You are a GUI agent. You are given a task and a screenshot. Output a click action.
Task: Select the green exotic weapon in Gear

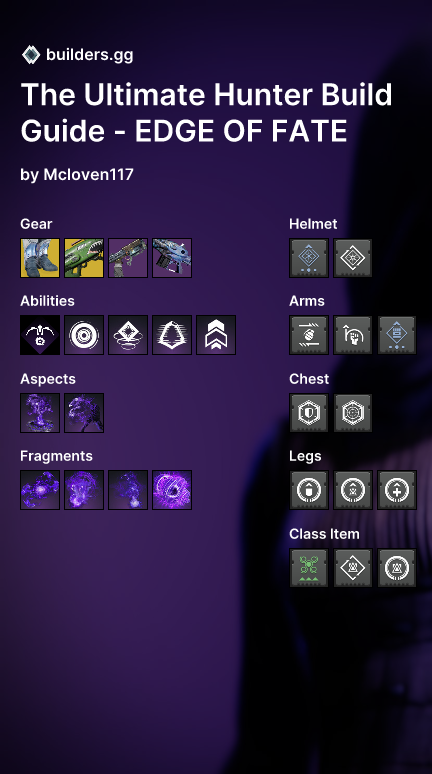click(84, 258)
